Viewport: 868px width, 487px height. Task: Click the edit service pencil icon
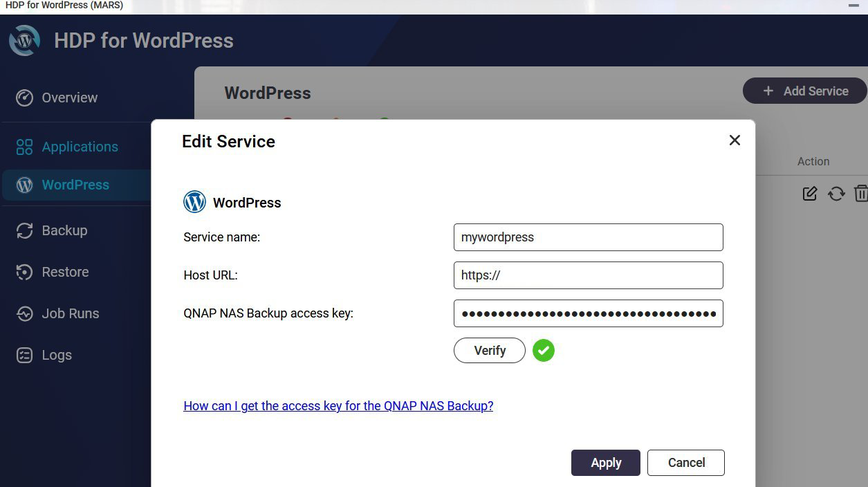(809, 194)
